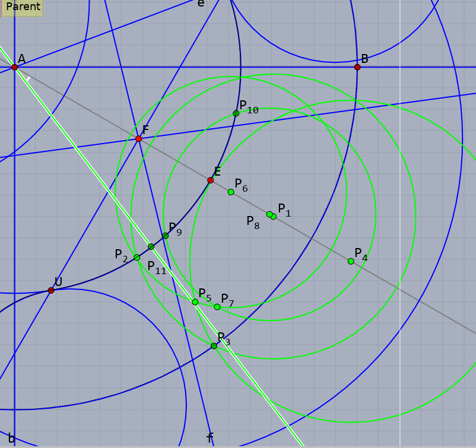476x448 pixels.
Task: Select green point P9
Action: coord(165,236)
